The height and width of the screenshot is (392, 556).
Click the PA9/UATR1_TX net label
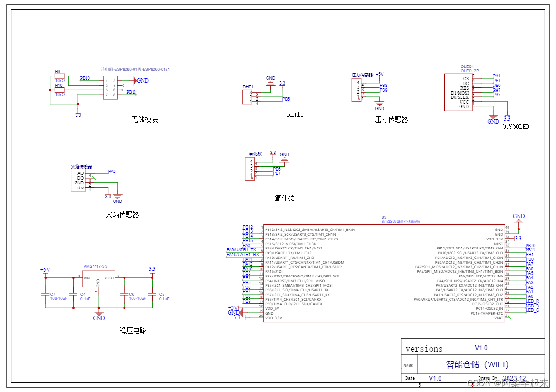click(x=241, y=250)
